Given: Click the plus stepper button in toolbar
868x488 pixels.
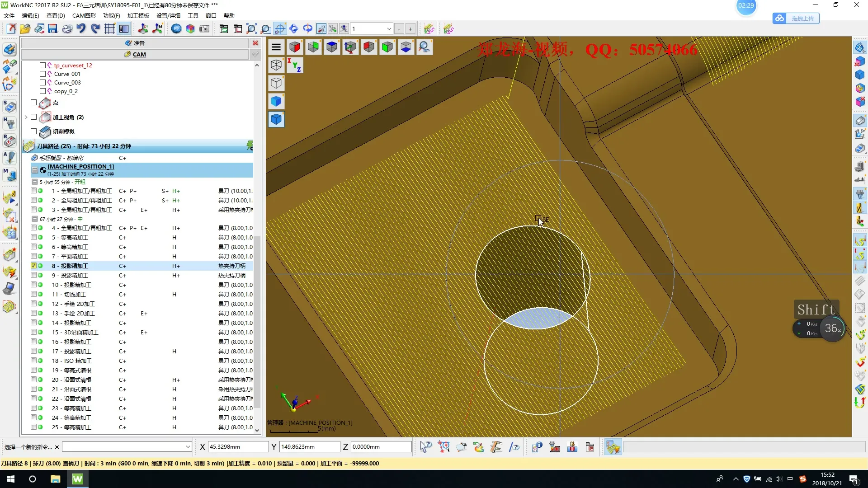Looking at the screenshot, I should [410, 29].
